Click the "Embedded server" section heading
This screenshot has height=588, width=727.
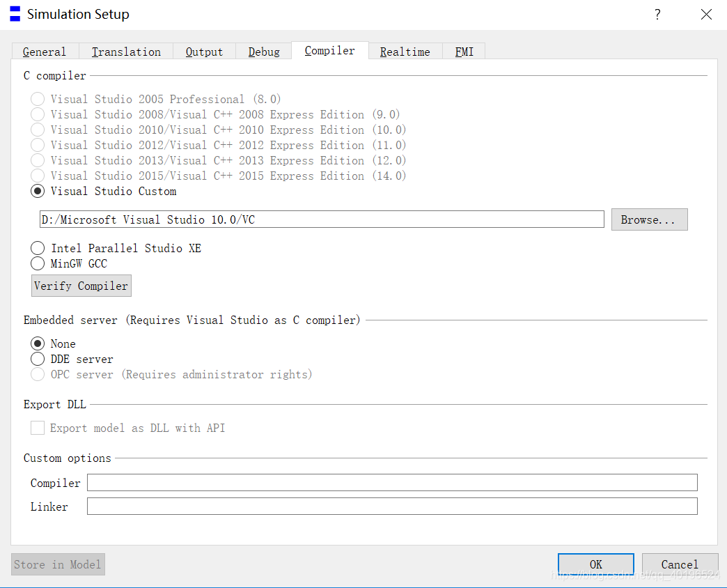[x=192, y=320]
